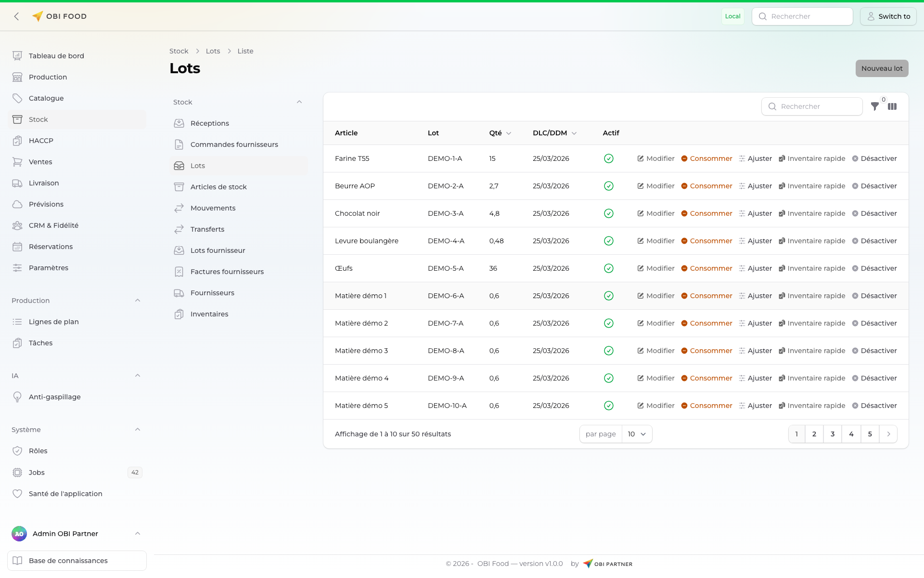Click Consommer for Chocolat noir lot

point(706,213)
